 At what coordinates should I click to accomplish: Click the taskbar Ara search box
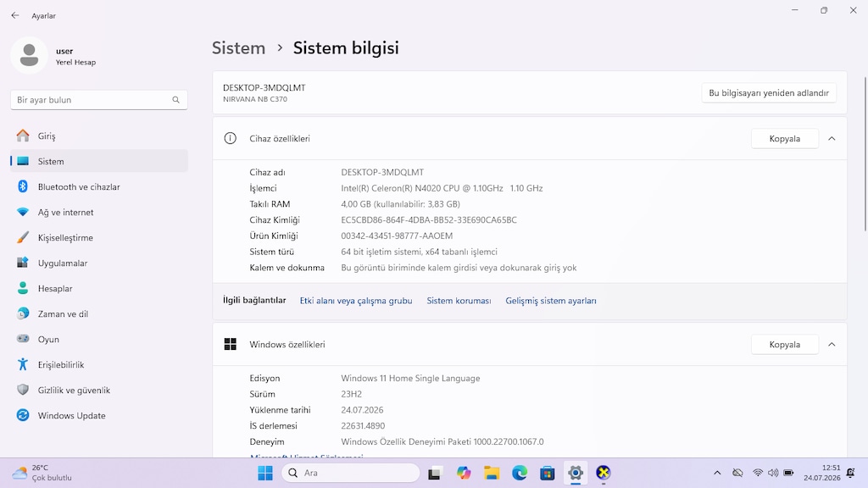[350, 473]
